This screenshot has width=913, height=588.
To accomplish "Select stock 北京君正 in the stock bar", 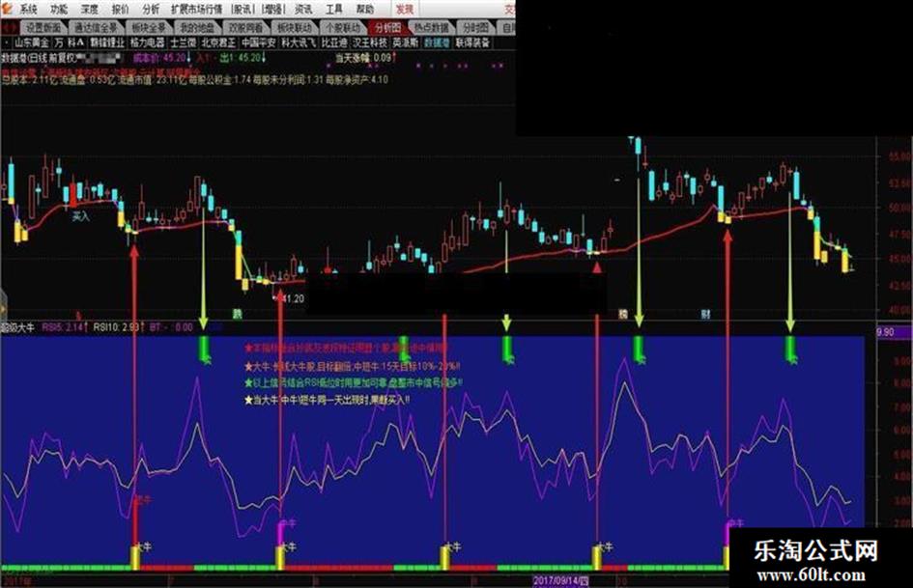I will coord(219,42).
